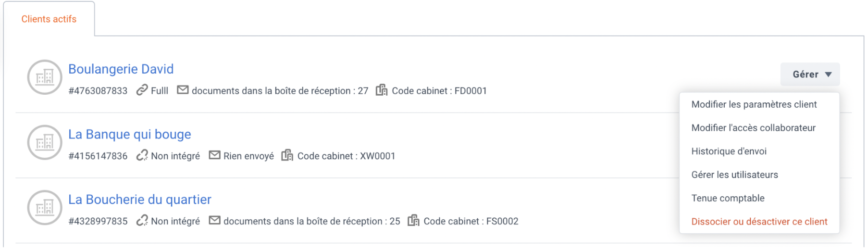Screen dimensions: 868x251
Task: Click the Non intégré icon for La Boucherie
Action: tap(142, 221)
